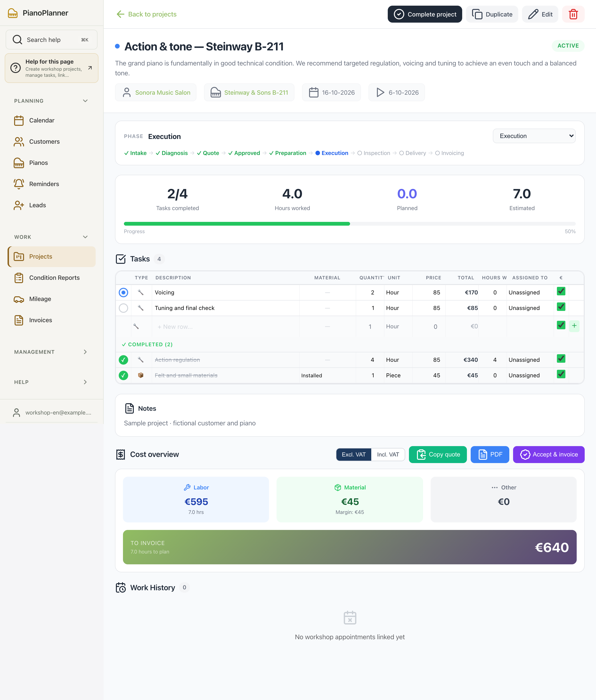Screen dimensions: 596x700
Task: Collapse the WORK sidebar section
Action: tap(51, 237)
